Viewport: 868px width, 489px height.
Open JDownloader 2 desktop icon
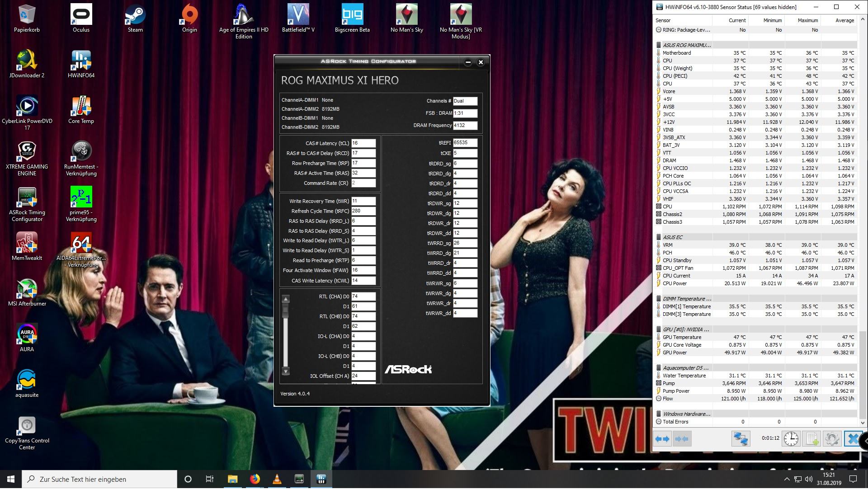click(27, 64)
